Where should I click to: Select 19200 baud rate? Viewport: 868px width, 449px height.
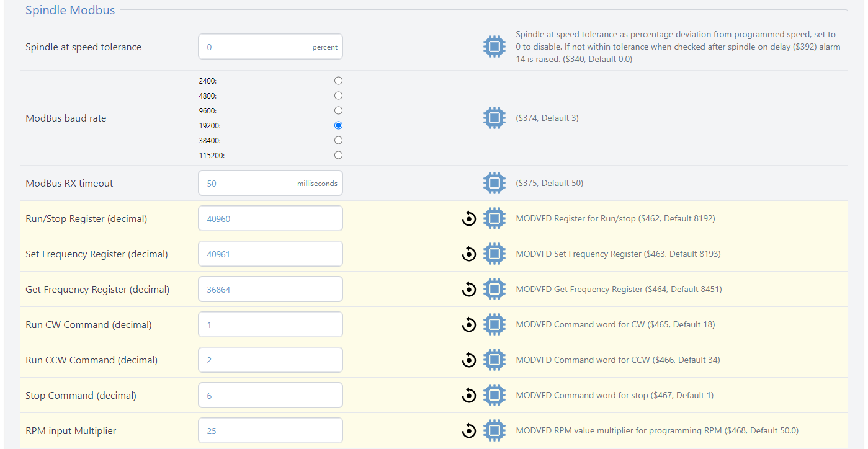[x=338, y=125]
